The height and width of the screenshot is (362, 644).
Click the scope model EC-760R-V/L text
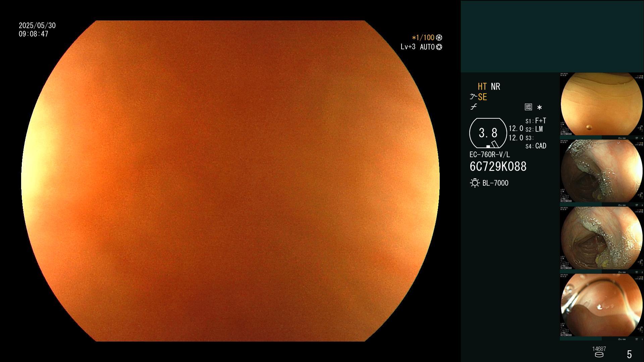coord(489,155)
